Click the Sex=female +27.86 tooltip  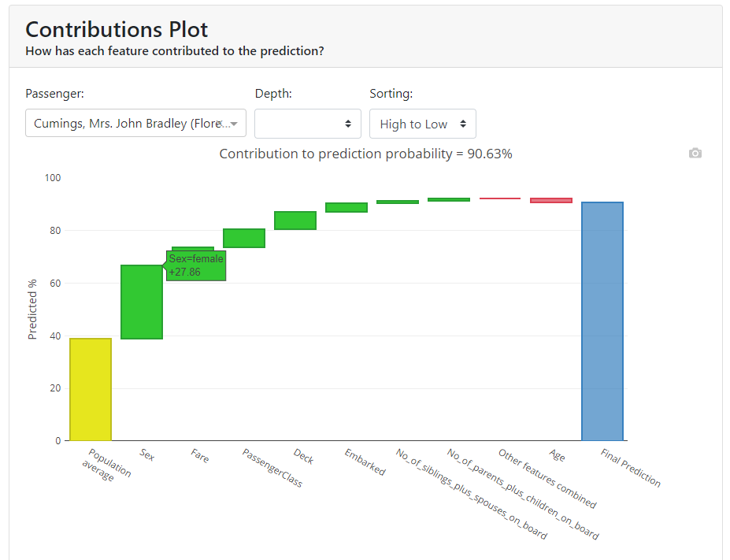(196, 264)
